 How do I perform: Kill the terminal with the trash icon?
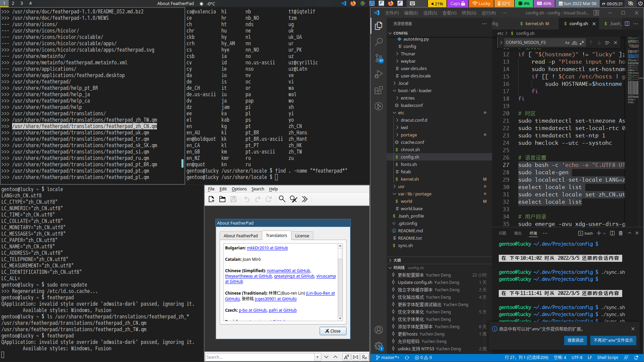[x=621, y=233]
